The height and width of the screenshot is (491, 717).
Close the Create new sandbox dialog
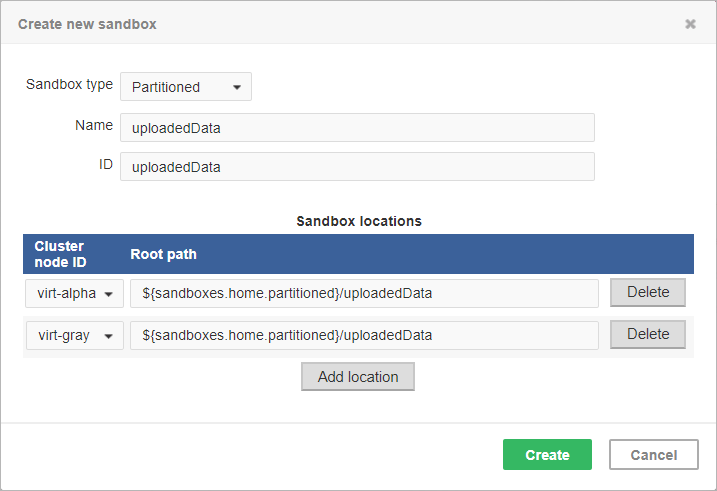690,24
